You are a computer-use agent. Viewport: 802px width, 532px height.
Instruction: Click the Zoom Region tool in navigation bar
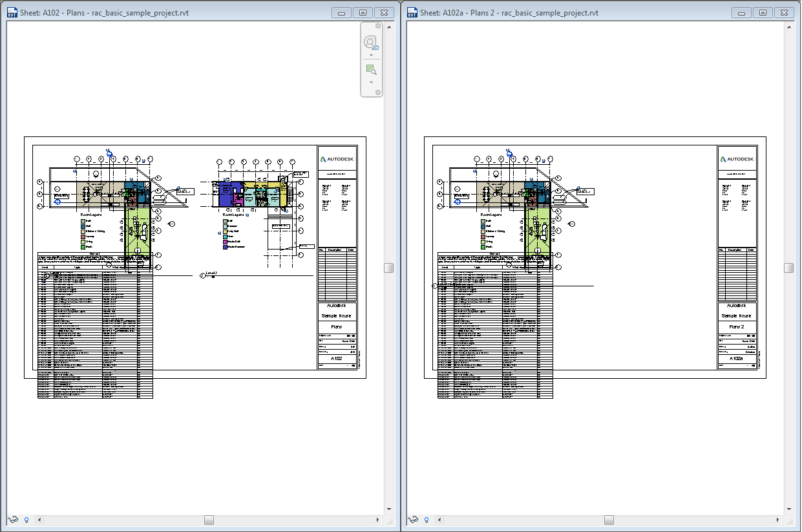coord(371,70)
